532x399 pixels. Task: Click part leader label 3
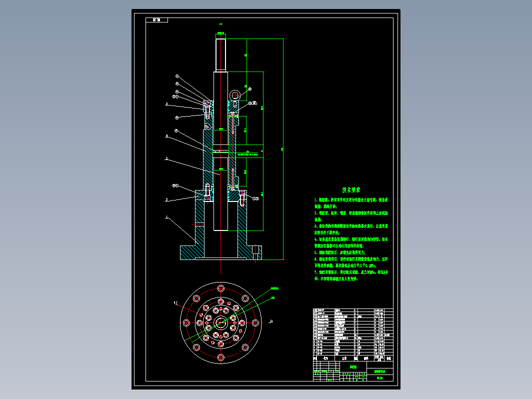point(166,158)
